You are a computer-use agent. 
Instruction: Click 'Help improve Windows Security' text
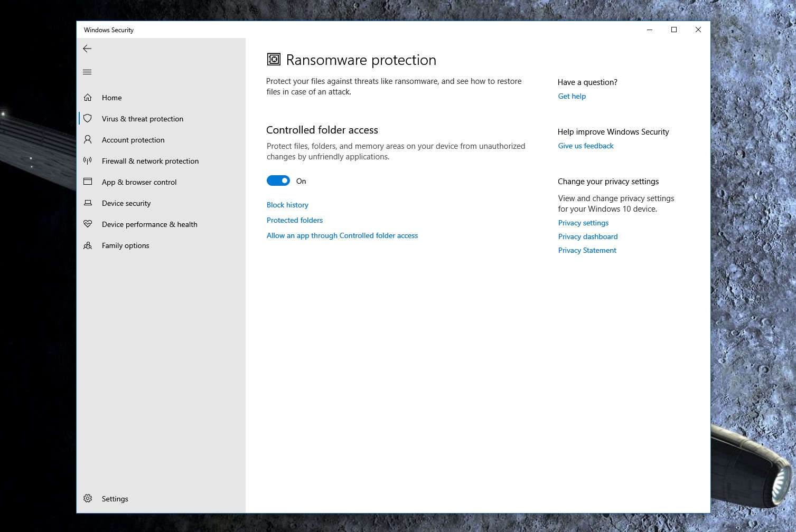[x=613, y=132]
